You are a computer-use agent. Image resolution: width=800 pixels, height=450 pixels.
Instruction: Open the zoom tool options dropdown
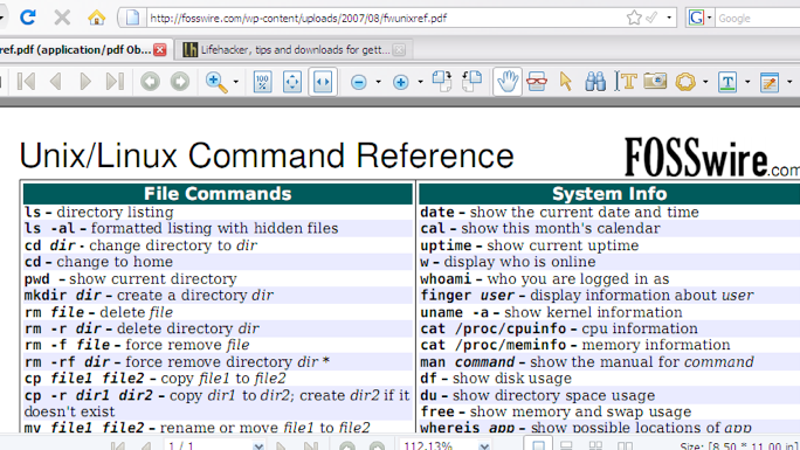pos(236,82)
